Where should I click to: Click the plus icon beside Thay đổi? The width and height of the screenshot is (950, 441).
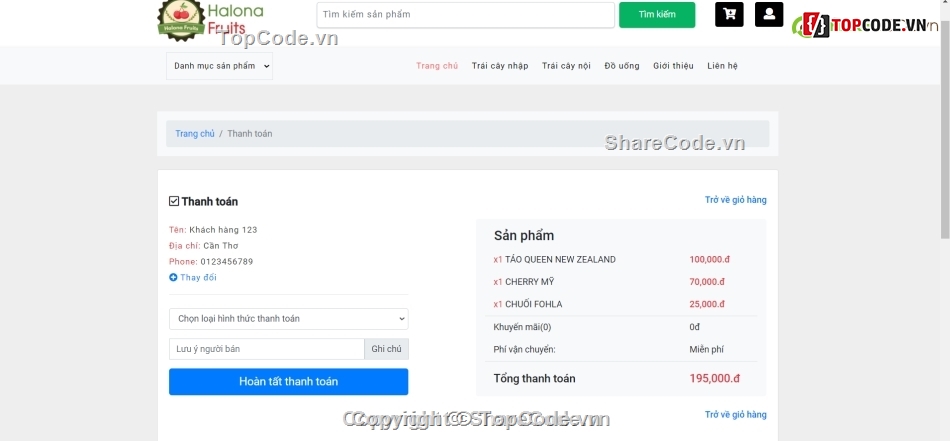pos(173,278)
